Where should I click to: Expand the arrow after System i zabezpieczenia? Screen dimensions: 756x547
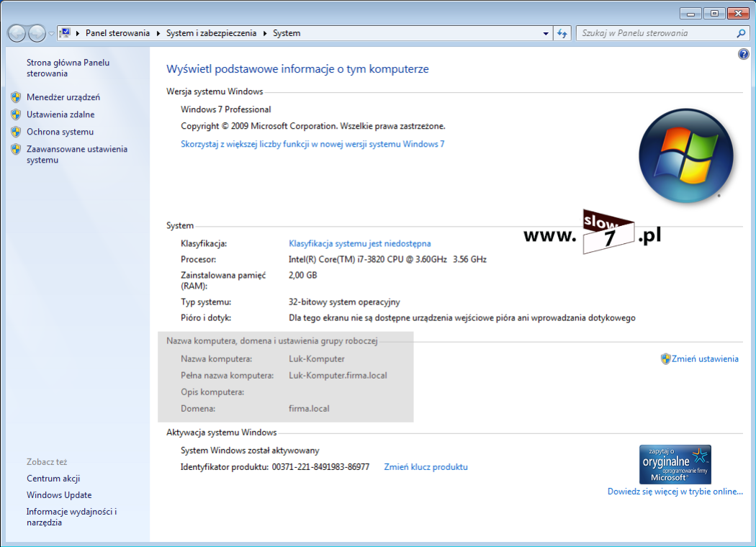coord(265,33)
